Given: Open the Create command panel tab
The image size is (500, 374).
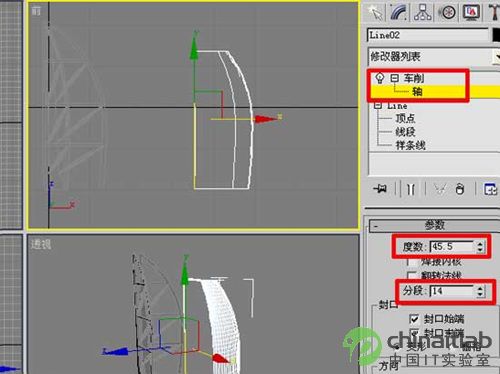Looking at the screenshot, I should [376, 13].
